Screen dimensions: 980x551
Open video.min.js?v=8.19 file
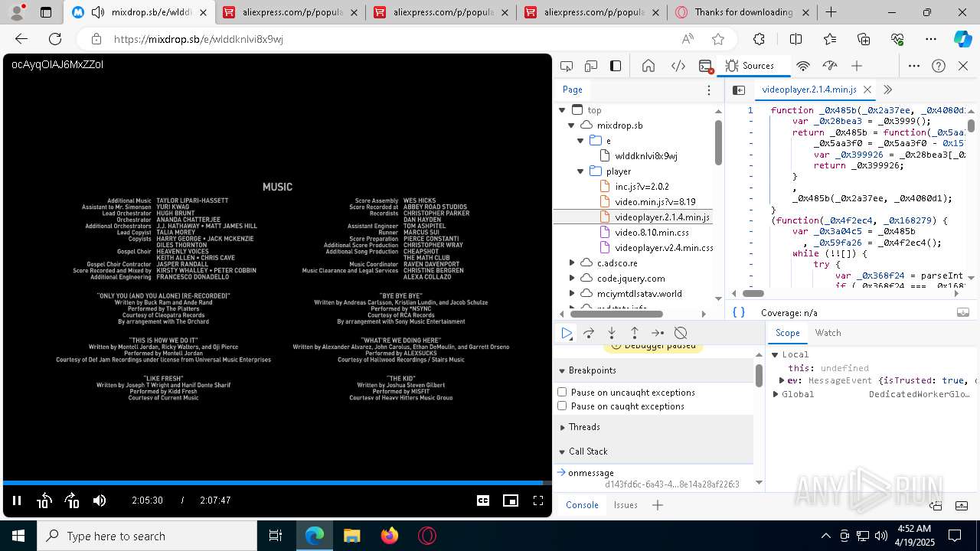[648, 202]
